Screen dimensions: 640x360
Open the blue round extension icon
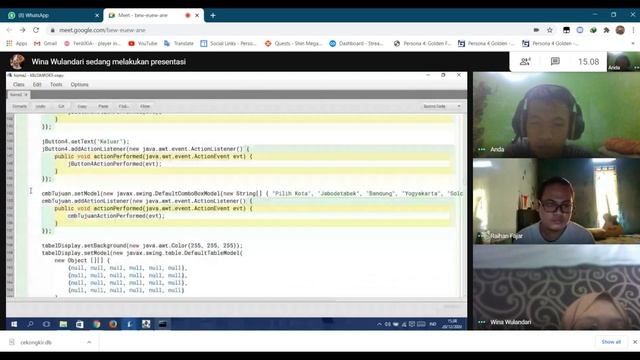[x=580, y=30]
